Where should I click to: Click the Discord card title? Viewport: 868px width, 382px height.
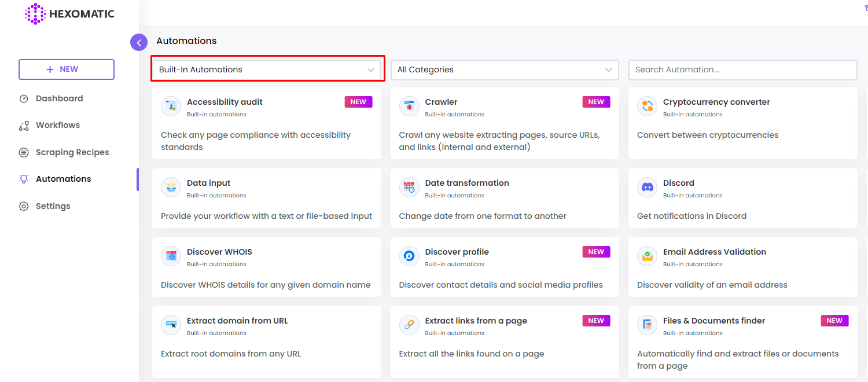click(679, 183)
